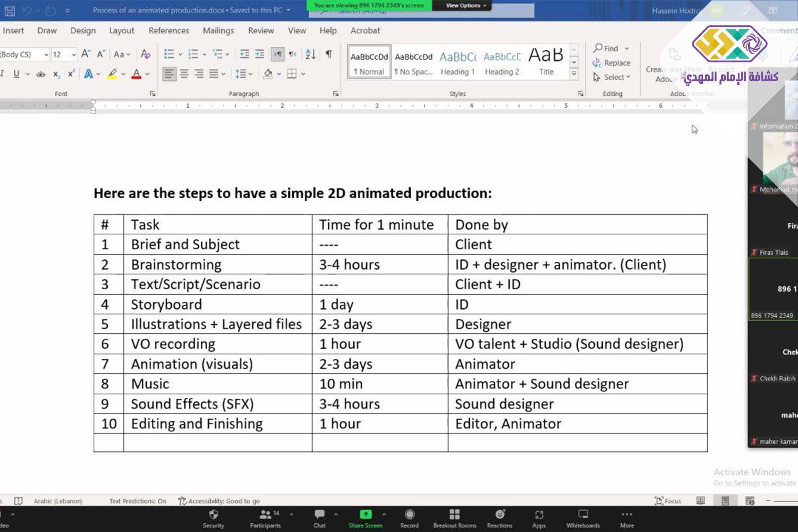Click the Replace button
The height and width of the screenshot is (532, 798).
pos(611,63)
